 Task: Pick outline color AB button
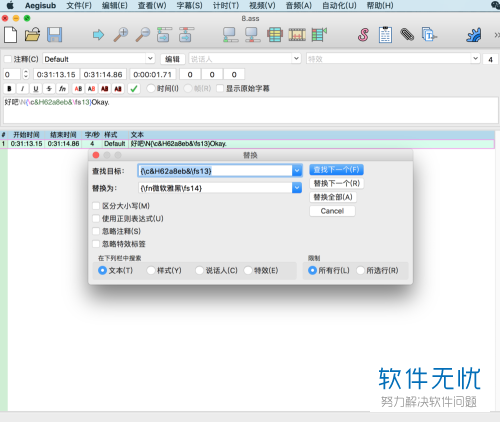105,89
